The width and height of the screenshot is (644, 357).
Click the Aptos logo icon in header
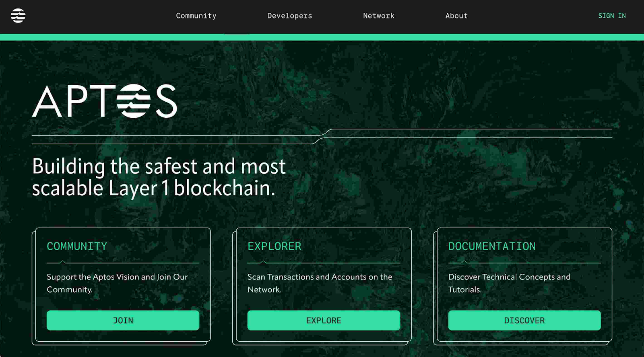click(x=18, y=16)
